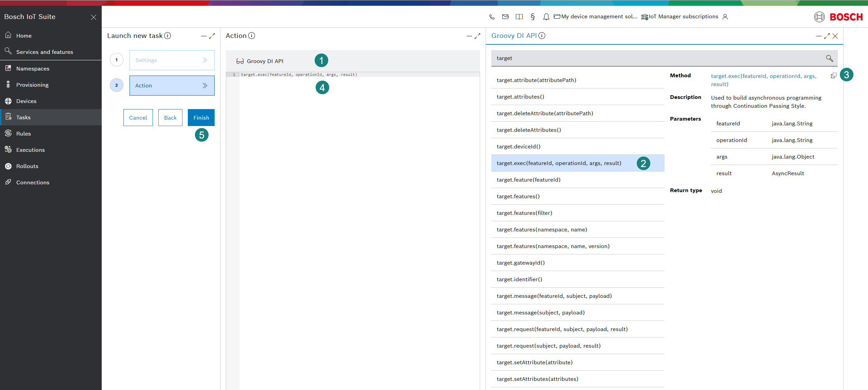Click the info icon beside Action title
The height and width of the screenshot is (390, 868).
click(252, 36)
